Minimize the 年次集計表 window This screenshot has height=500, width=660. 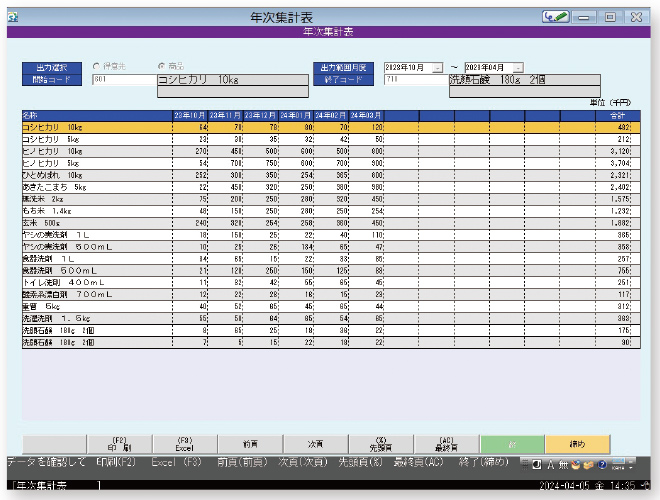coord(585,17)
